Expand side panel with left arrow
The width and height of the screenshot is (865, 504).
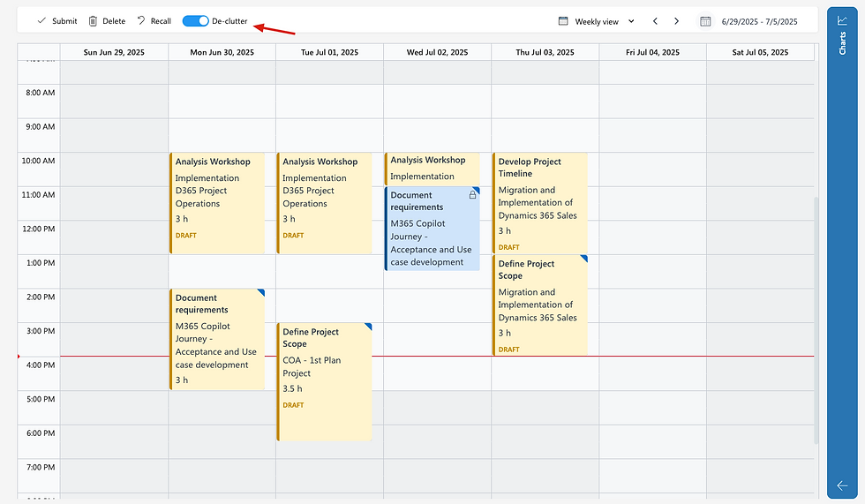tap(842, 485)
